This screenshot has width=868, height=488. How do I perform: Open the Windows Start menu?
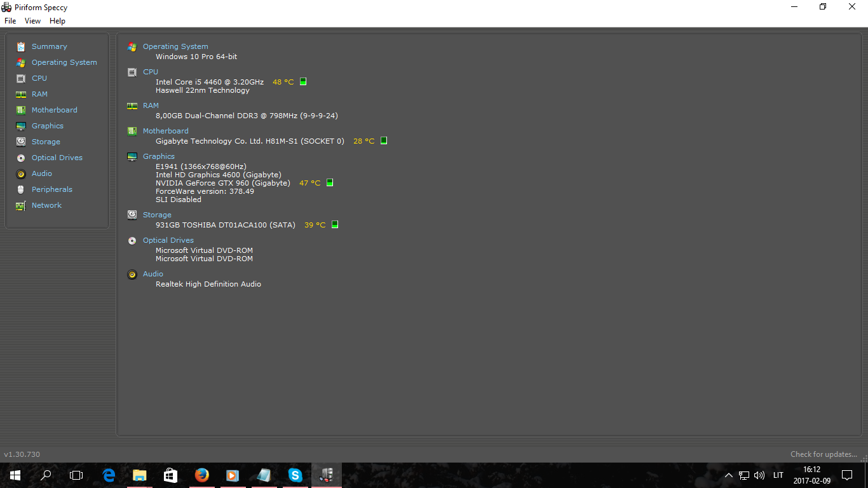tap(15, 475)
